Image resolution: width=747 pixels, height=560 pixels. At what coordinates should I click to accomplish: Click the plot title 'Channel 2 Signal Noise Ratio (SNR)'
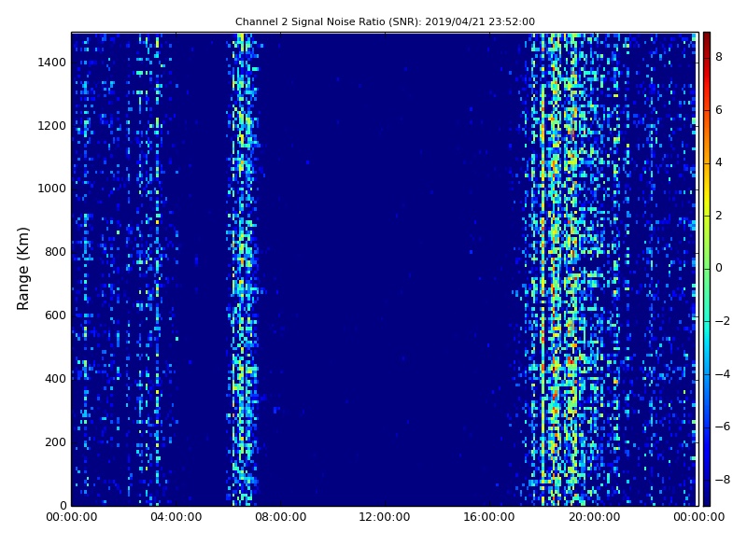pos(385,21)
